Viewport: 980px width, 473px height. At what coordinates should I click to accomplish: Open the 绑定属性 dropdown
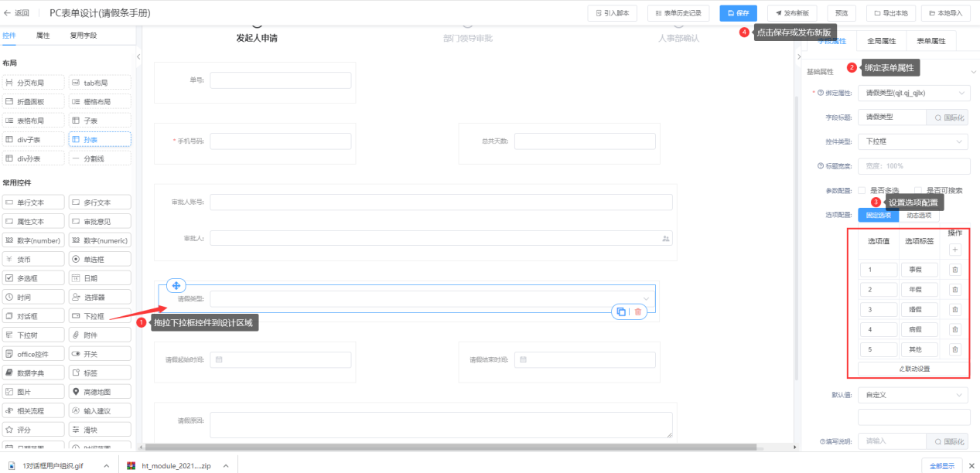point(913,94)
